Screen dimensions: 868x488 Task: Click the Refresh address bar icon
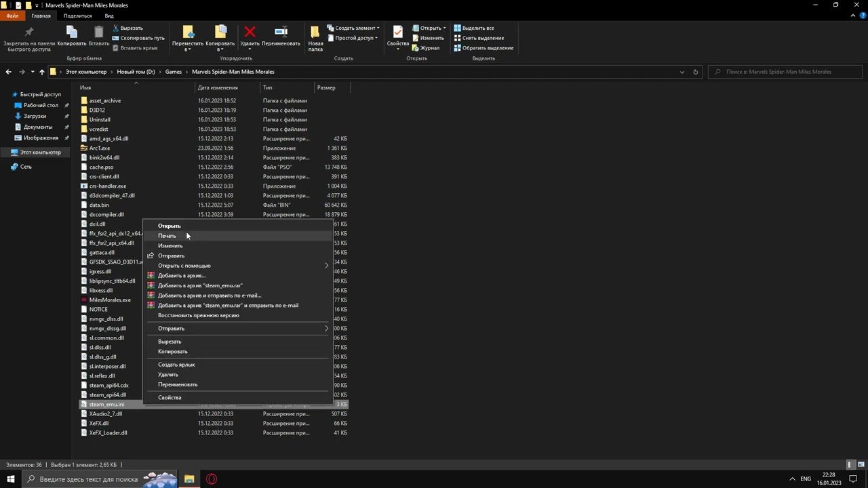point(695,72)
